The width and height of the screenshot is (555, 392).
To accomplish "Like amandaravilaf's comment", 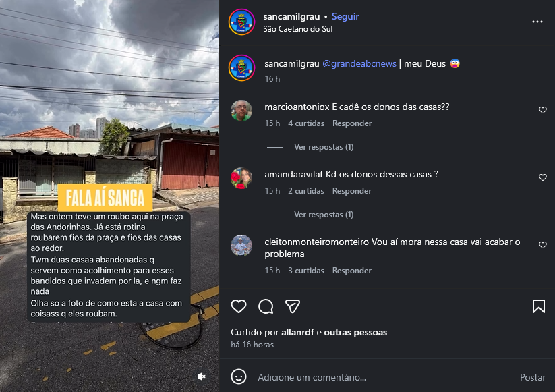I will click(543, 177).
